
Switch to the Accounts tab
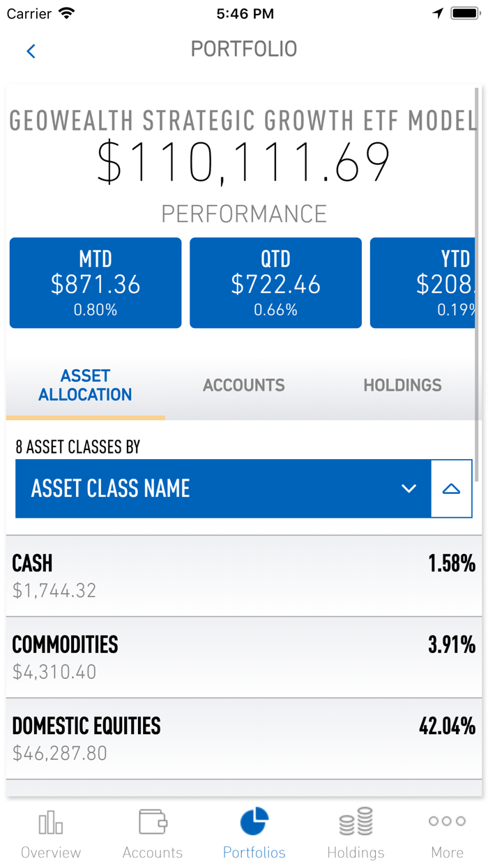click(x=243, y=385)
